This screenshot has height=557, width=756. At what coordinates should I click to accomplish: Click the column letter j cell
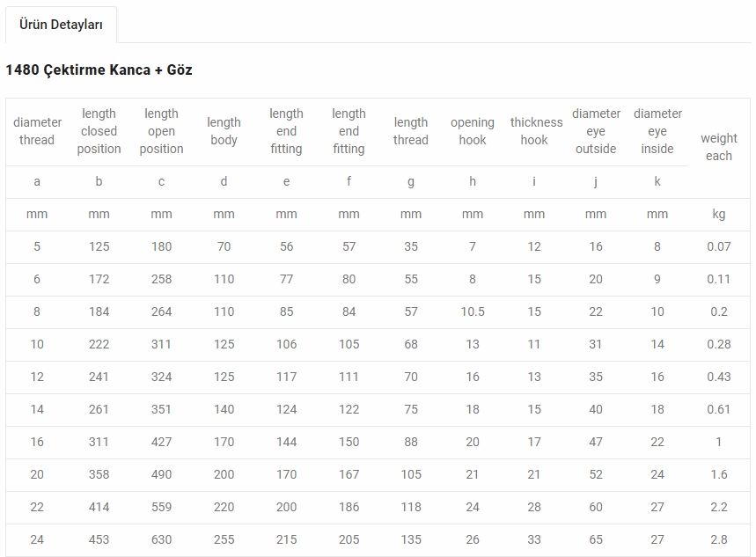pyautogui.click(x=596, y=182)
